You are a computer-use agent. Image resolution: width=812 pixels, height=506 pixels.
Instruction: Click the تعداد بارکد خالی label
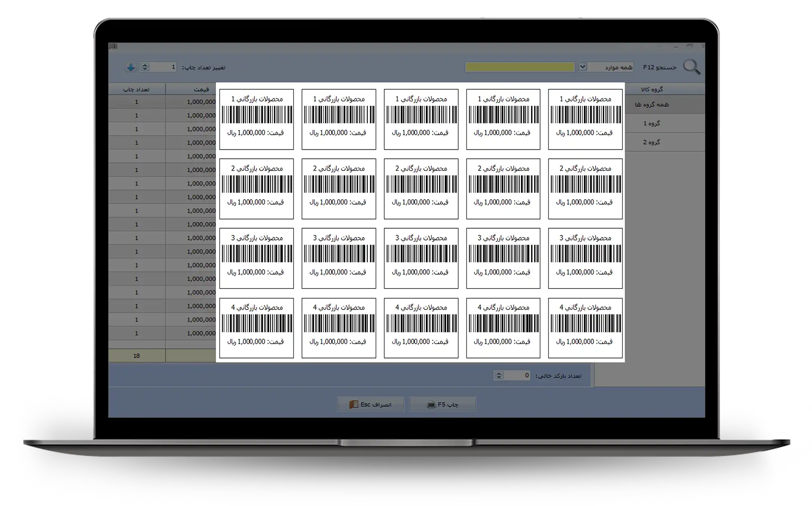tap(558, 376)
